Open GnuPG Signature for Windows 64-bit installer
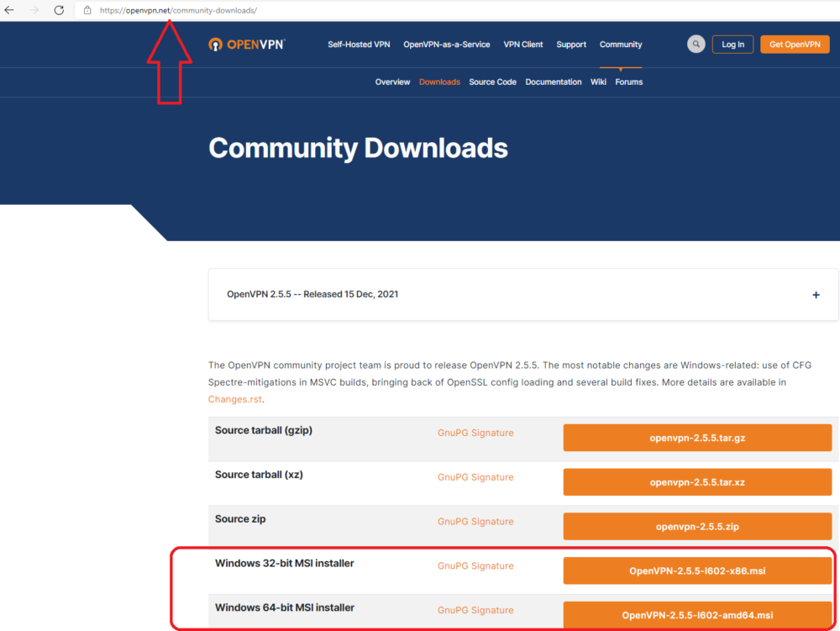The height and width of the screenshot is (631, 840). click(475, 610)
